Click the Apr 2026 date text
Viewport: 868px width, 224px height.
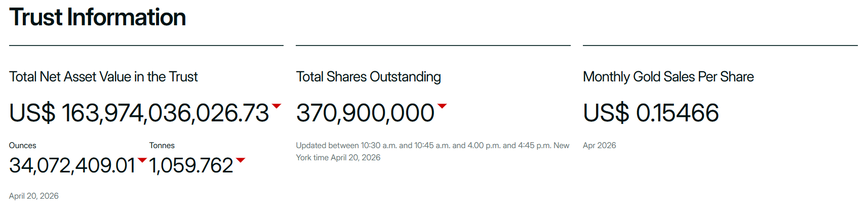600,146
